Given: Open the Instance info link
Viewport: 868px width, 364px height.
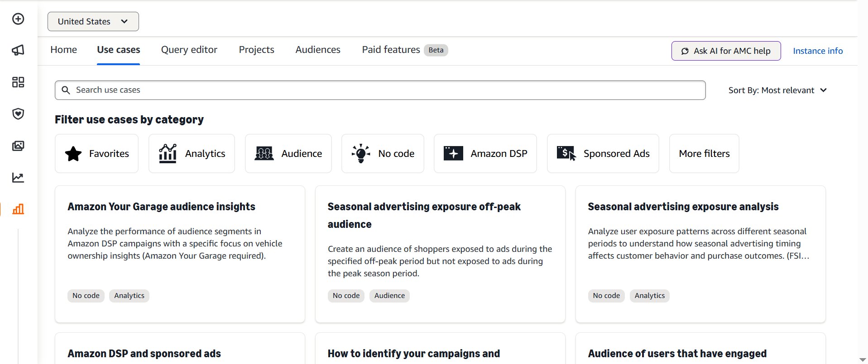Looking at the screenshot, I should pyautogui.click(x=818, y=51).
